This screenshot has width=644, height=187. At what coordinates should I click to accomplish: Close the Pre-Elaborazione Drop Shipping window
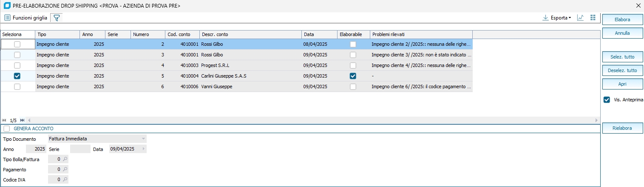[638, 6]
